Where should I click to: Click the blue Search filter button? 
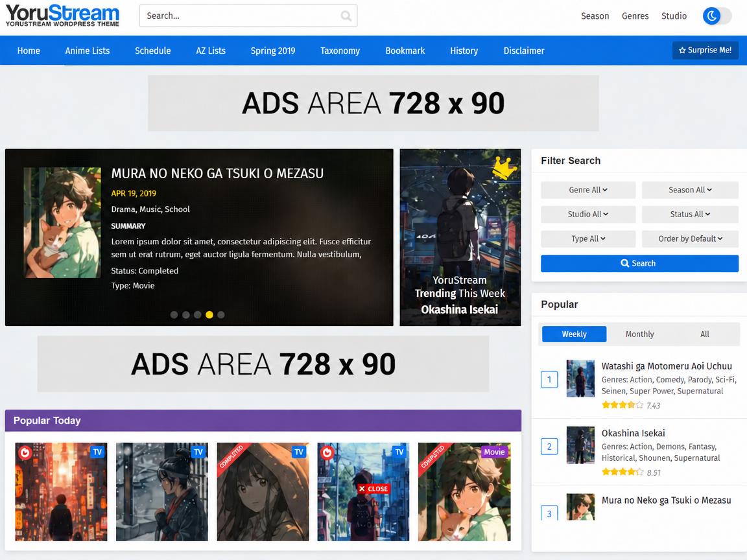[x=639, y=263]
